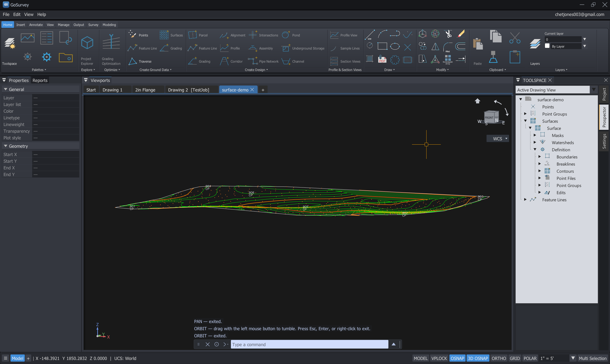Open the WCS coordinate system dropdown
Viewport: 610px width, 364px height.
[498, 139]
